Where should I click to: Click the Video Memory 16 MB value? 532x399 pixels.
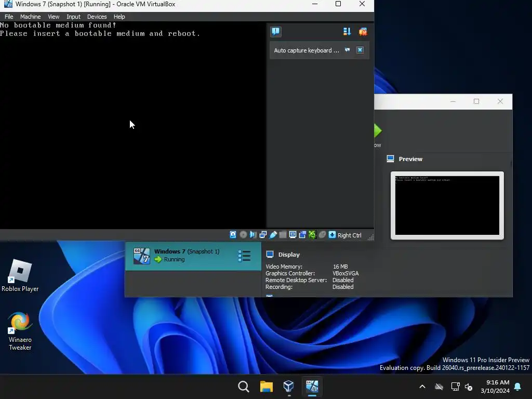[340, 267]
